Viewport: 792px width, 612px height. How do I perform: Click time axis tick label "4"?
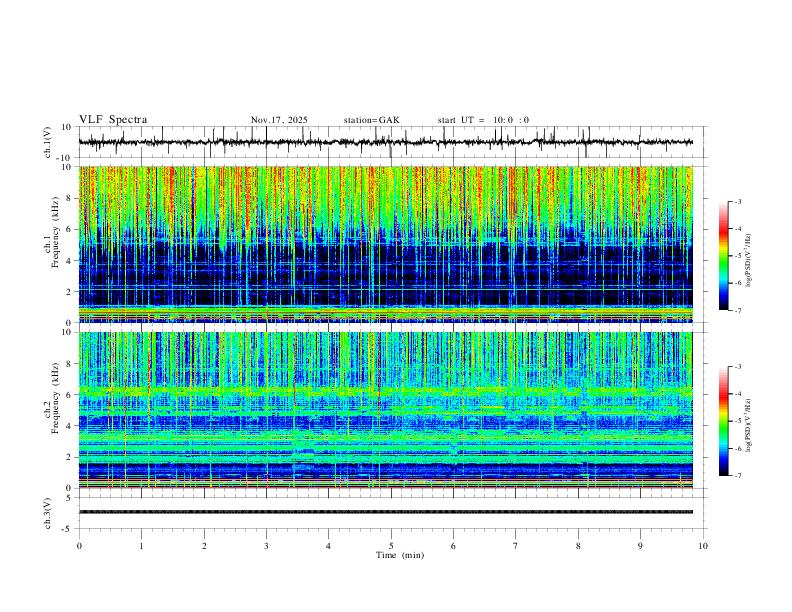pyautogui.click(x=328, y=546)
